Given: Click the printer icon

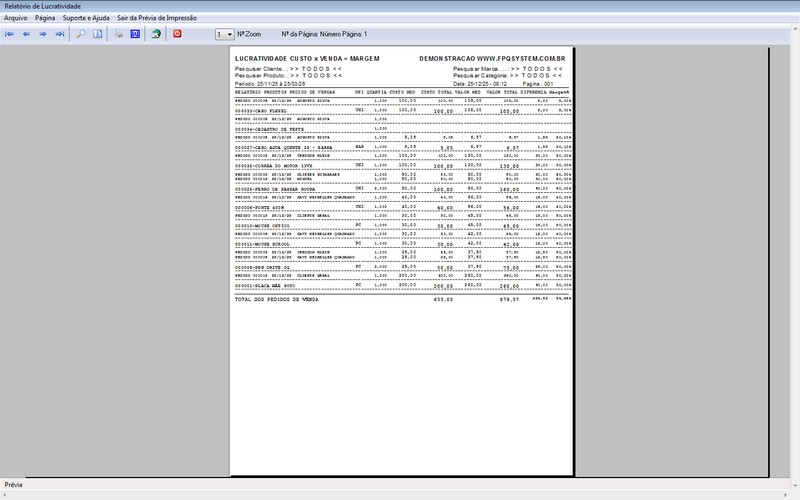Looking at the screenshot, I should click(118, 34).
